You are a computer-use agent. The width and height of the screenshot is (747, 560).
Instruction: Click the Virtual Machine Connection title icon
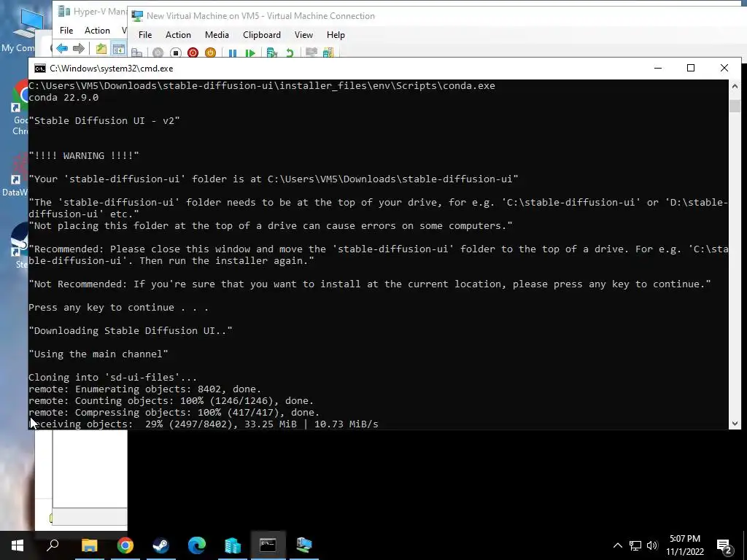pos(137,16)
